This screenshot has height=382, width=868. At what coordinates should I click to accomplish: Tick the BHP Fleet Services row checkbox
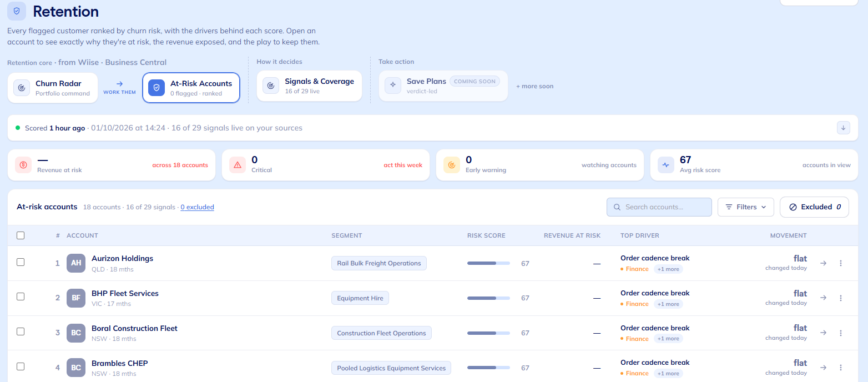point(21,296)
